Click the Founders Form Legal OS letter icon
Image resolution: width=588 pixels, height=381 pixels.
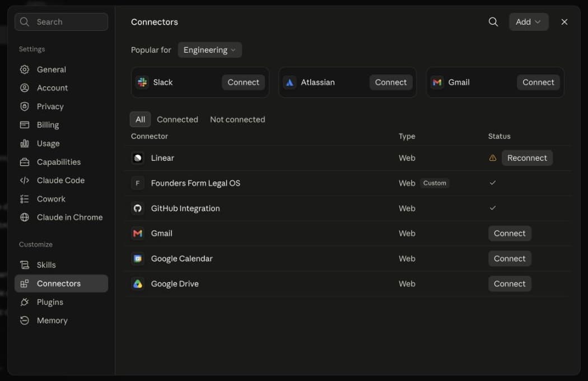(138, 183)
